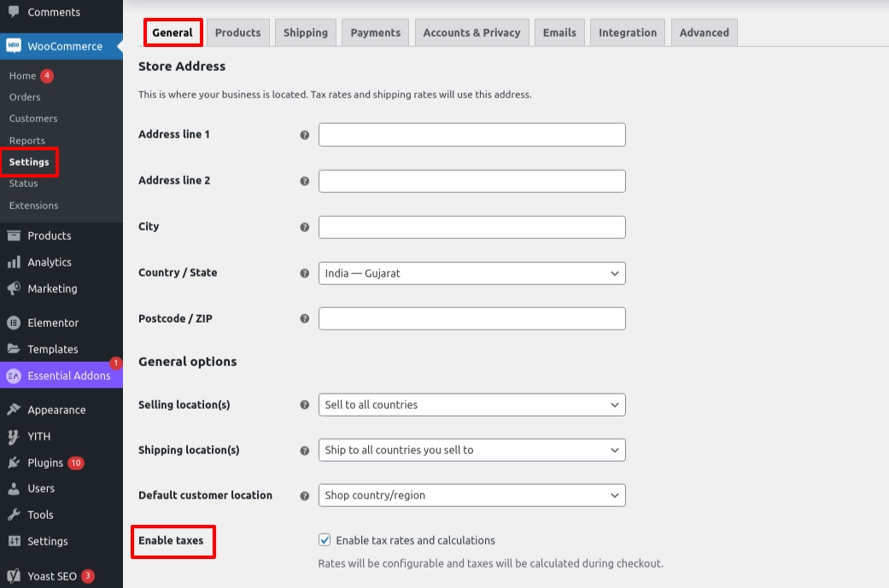Click the WooCommerce logo icon
The width and height of the screenshot is (889, 588).
tap(12, 44)
